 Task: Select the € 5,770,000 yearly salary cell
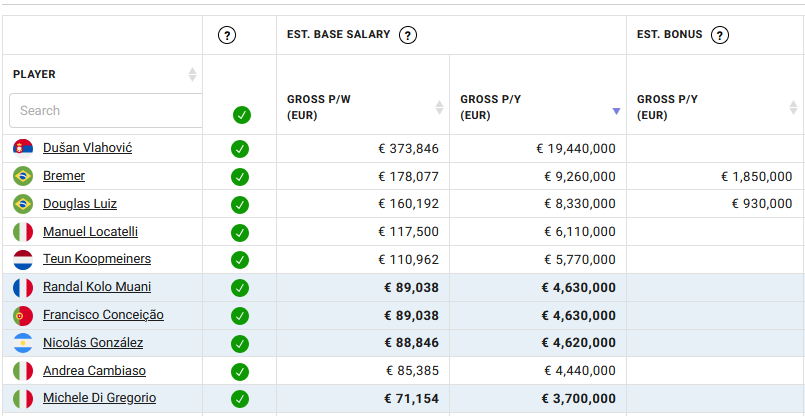538,260
